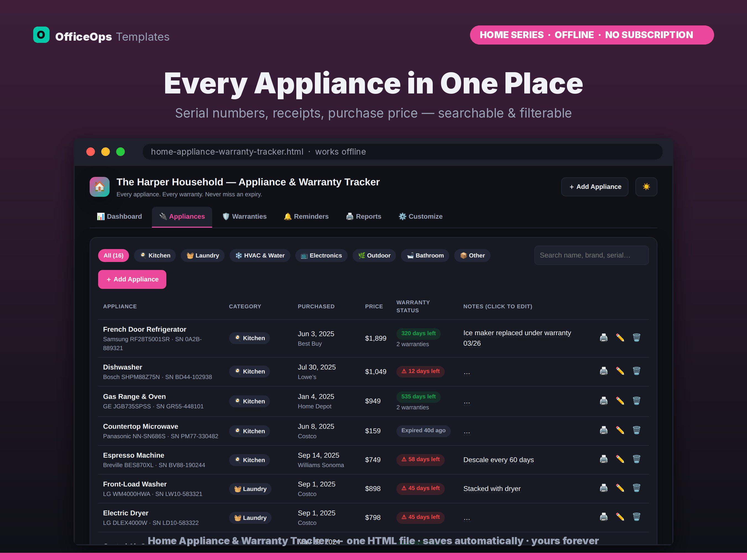Click the browser address bar
The height and width of the screenshot is (560, 747).
click(402, 152)
